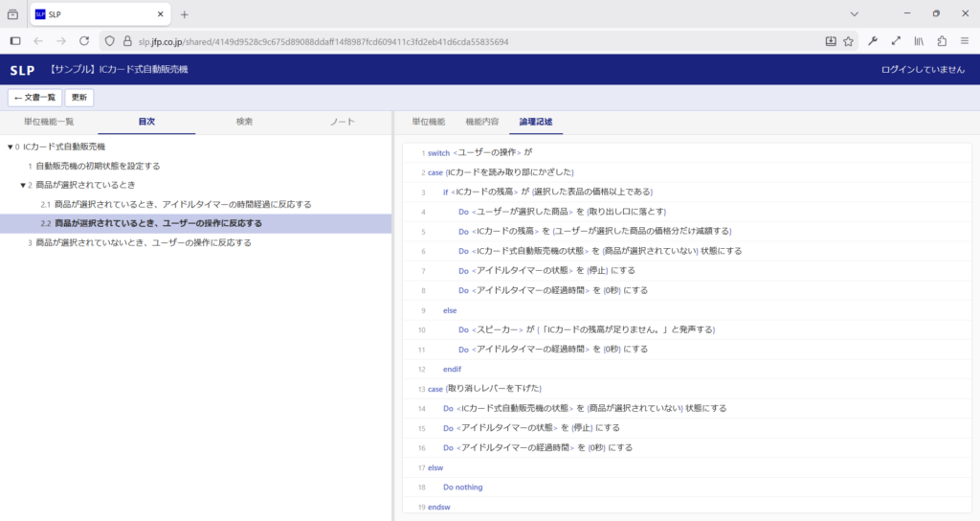Click the '文書一覧' back button
This screenshot has width=980, height=521.
tap(35, 98)
